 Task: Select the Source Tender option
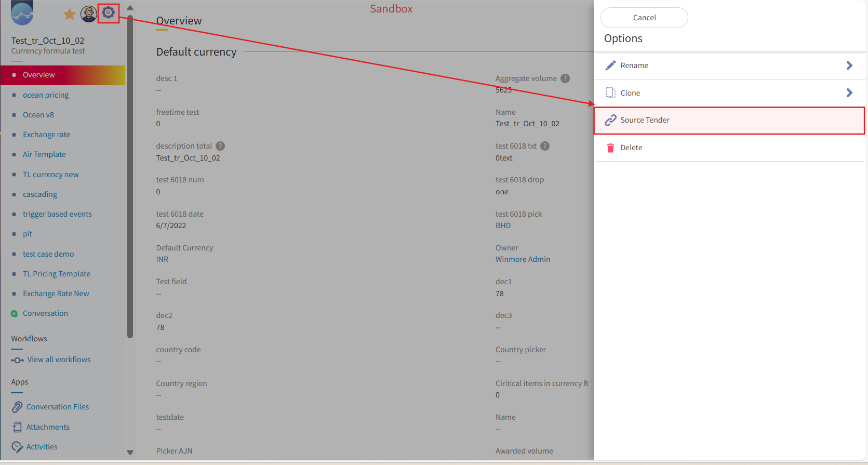click(x=729, y=121)
